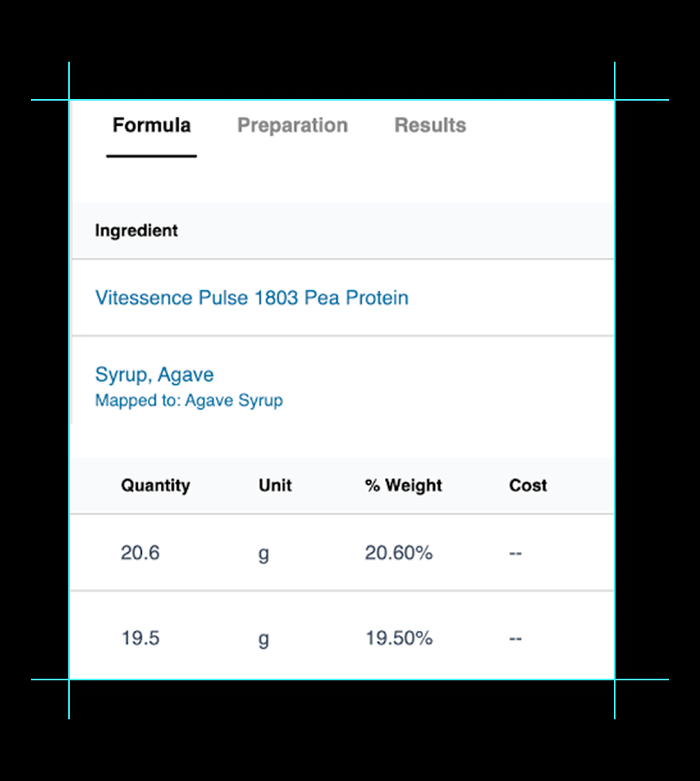
Task: Click the empty cost cell for 19.50% row
Action: 515,639
